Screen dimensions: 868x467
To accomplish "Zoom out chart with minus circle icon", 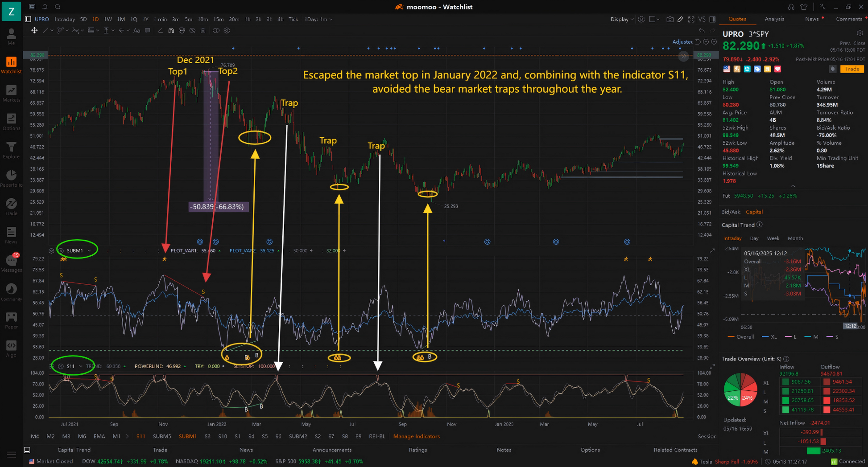I will [x=706, y=41].
